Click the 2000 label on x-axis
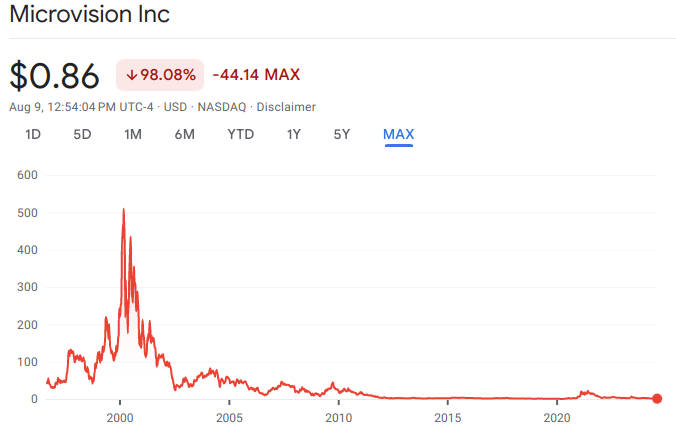 (x=120, y=416)
